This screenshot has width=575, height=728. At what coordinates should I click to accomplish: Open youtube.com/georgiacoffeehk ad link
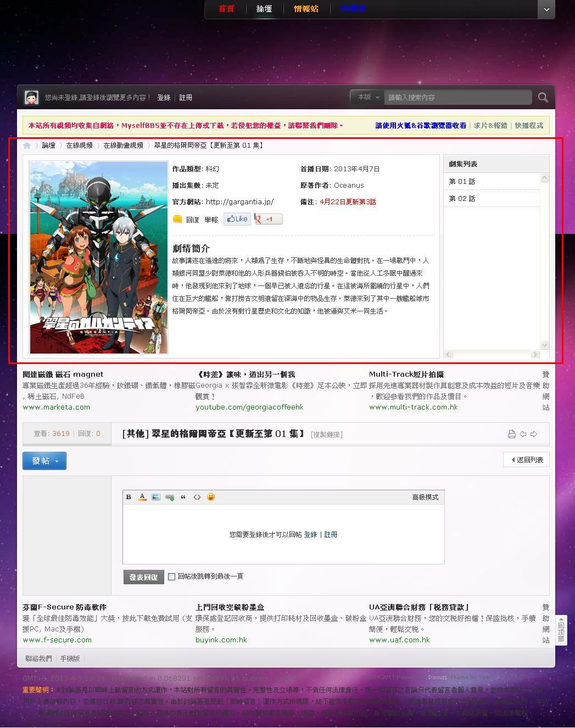pyautogui.click(x=249, y=407)
